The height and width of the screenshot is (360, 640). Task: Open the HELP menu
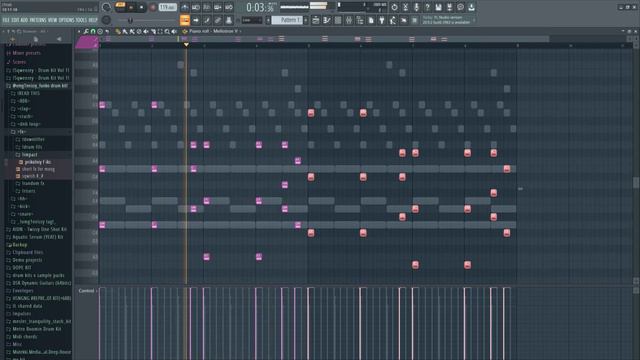(93, 20)
